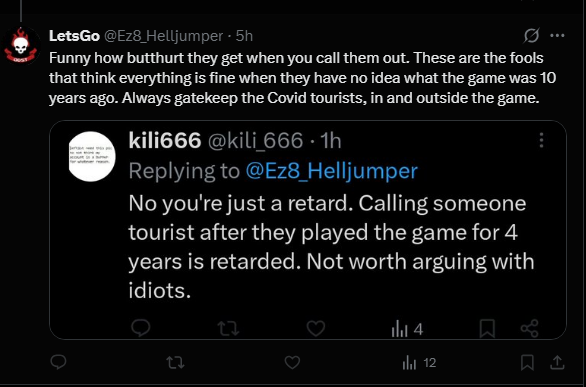The image size is (586, 387).
Task: View the 4 views stat on the quoted tweet
Action: tap(407, 329)
